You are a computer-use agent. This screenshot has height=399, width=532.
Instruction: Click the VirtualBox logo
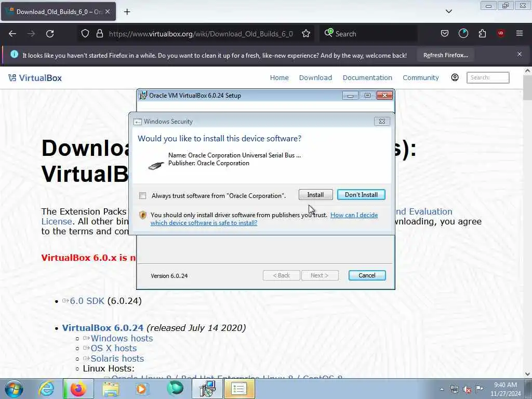[x=35, y=78]
